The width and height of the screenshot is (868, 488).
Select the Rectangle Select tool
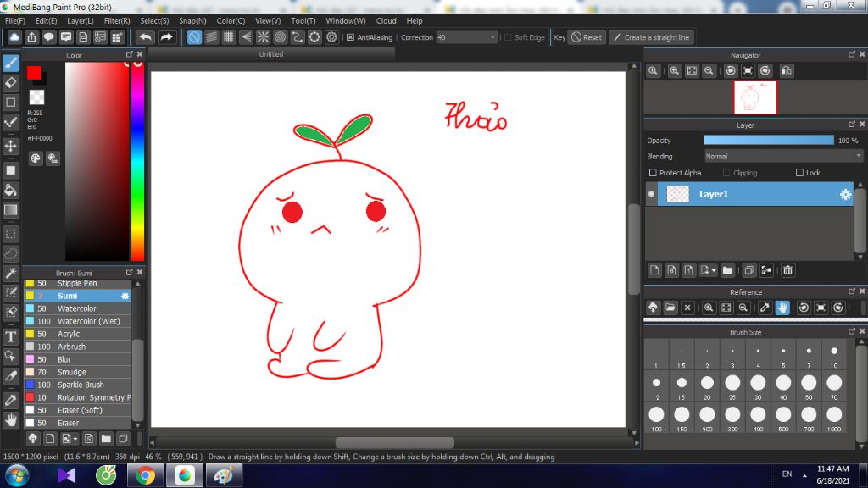(x=10, y=234)
